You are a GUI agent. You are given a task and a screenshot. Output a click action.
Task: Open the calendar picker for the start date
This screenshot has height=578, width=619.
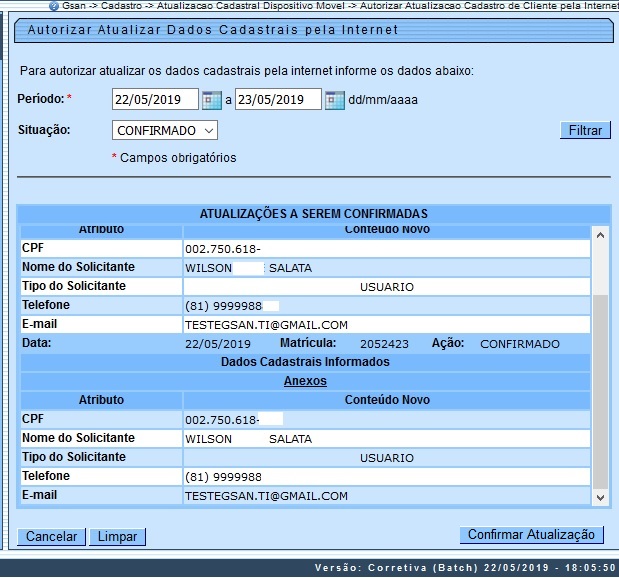211,99
